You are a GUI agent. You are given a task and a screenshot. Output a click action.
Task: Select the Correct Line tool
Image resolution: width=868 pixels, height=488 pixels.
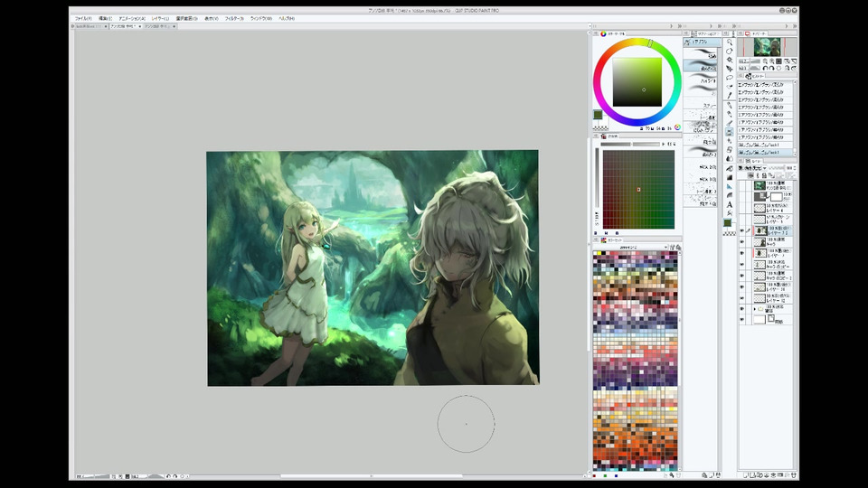pos(729,212)
